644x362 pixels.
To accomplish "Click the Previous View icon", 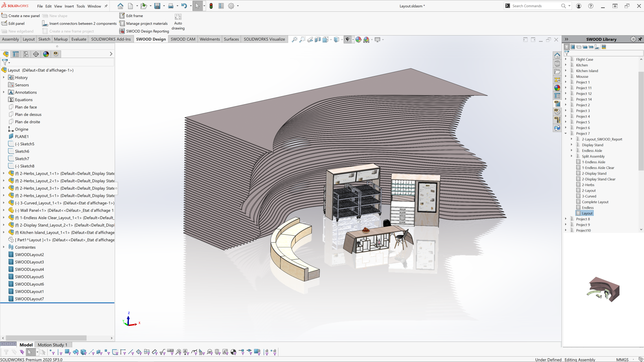I will (310, 40).
